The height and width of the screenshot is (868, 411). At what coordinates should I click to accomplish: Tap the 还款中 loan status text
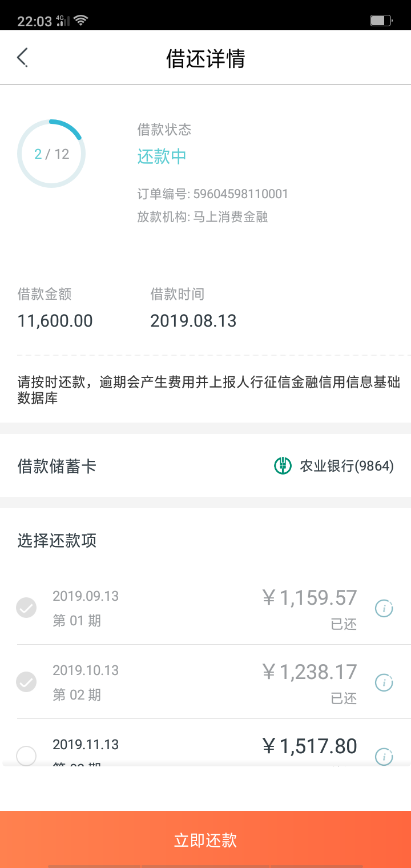pos(162,156)
